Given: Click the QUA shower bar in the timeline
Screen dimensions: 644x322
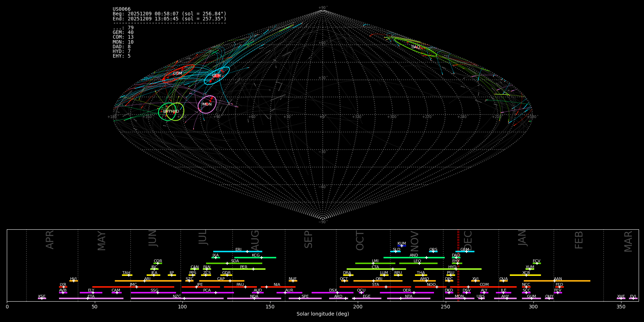Looking at the screenshot, I should point(503,281).
